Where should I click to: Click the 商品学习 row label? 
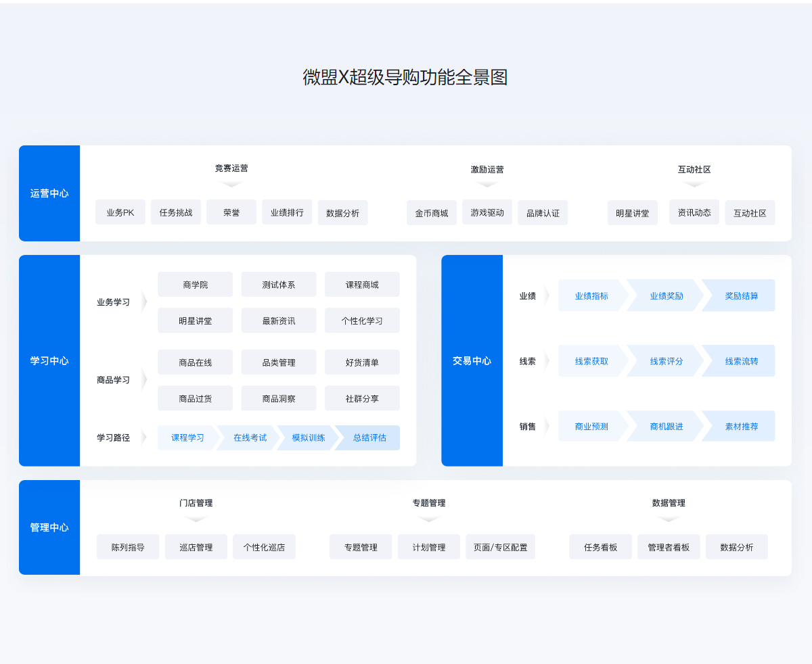click(x=113, y=380)
